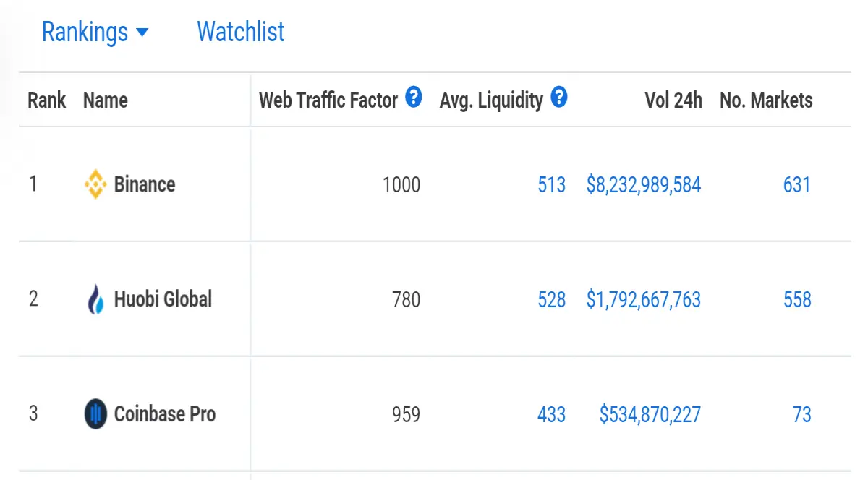Image resolution: width=868 pixels, height=480 pixels.
Task: Click Binance markets count 631
Action: [x=796, y=185]
